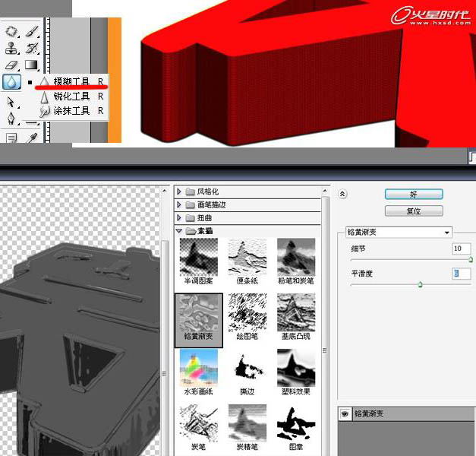Select the Eyedropper tool
This screenshot has width=476, height=456.
(32, 138)
